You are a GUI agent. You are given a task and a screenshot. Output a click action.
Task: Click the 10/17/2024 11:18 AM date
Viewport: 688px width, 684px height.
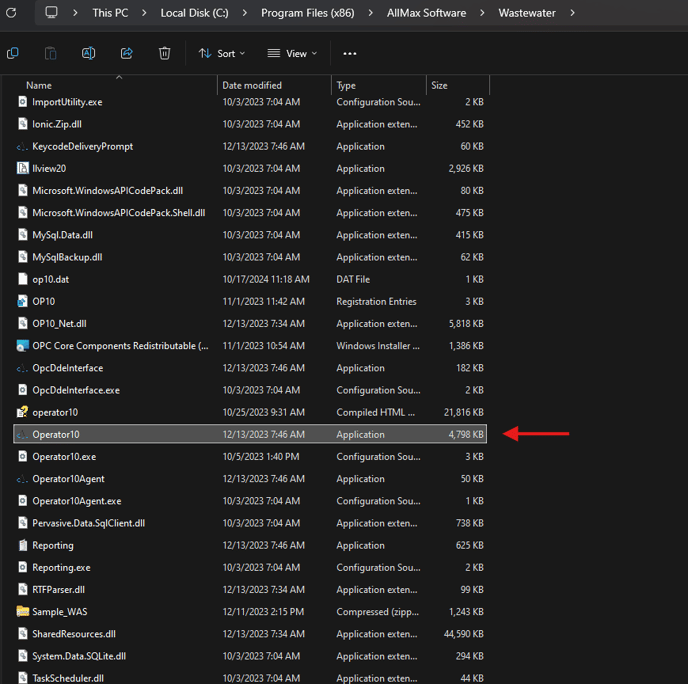(x=266, y=279)
